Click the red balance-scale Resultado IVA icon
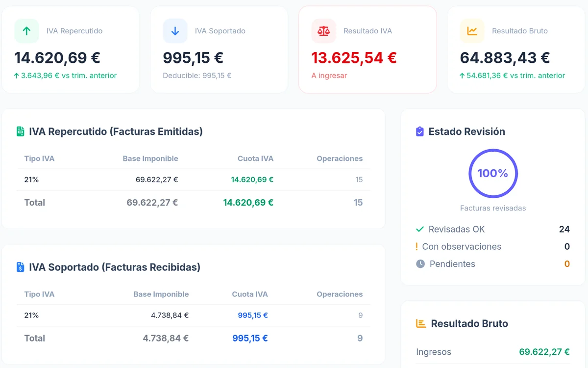This screenshot has width=588, height=368. tap(323, 31)
